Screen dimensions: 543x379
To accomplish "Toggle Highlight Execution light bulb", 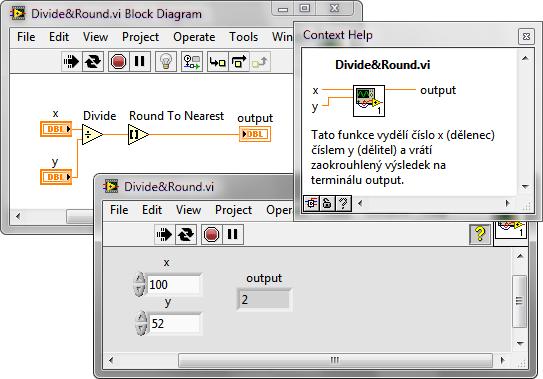I will (166, 62).
